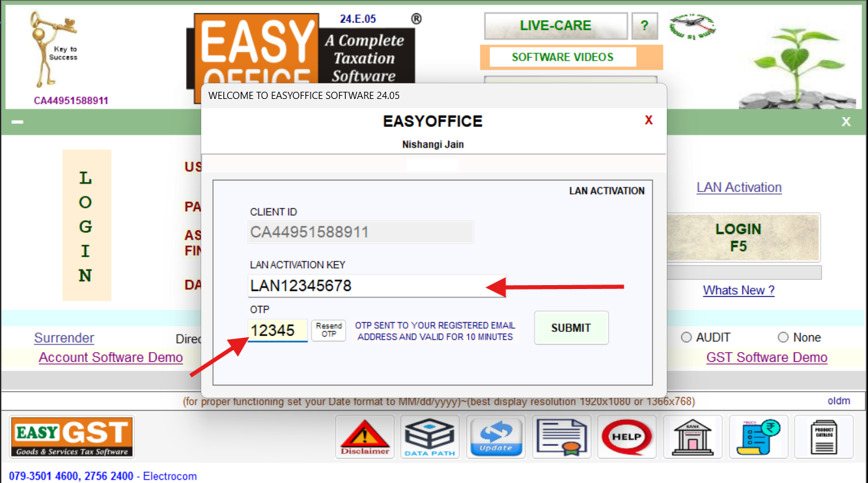Screen dimensions: 868x483
Task: Open the Product Catalog icon
Action: (824, 437)
